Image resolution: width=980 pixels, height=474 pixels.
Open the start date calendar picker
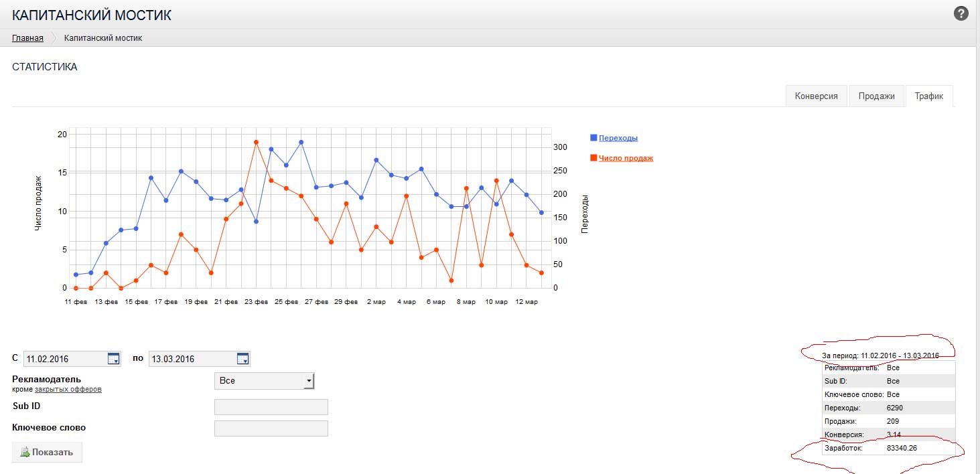point(114,359)
